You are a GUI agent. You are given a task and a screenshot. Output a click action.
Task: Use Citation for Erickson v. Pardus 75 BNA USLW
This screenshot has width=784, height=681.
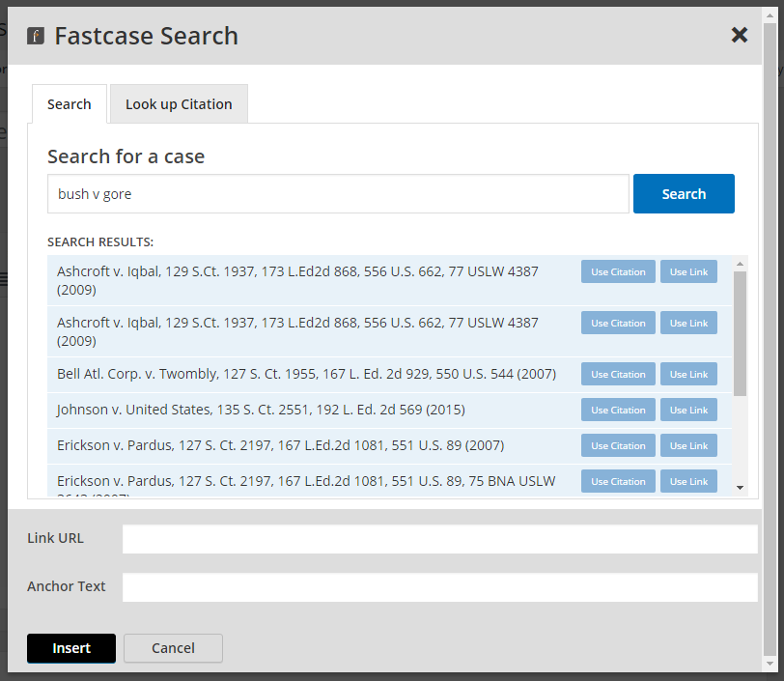[x=618, y=481]
